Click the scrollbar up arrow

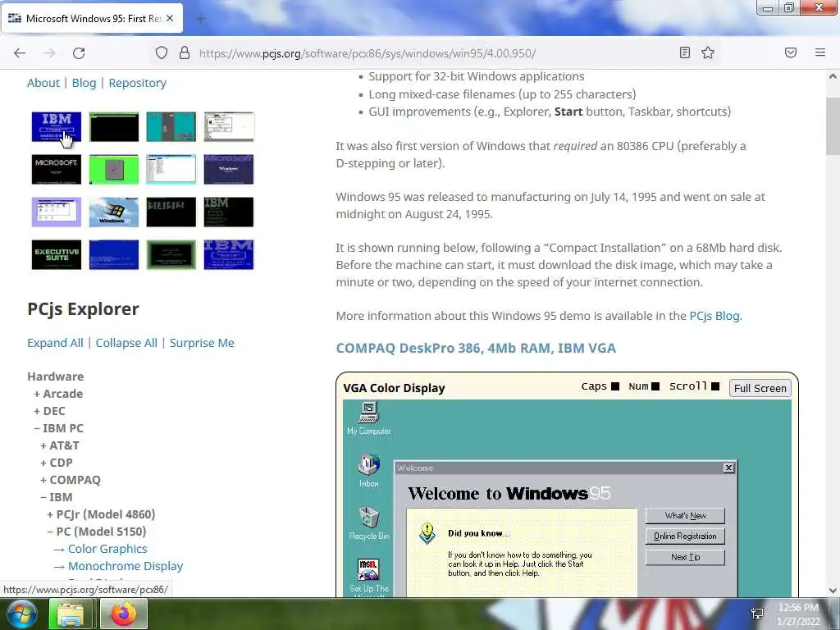point(833,76)
